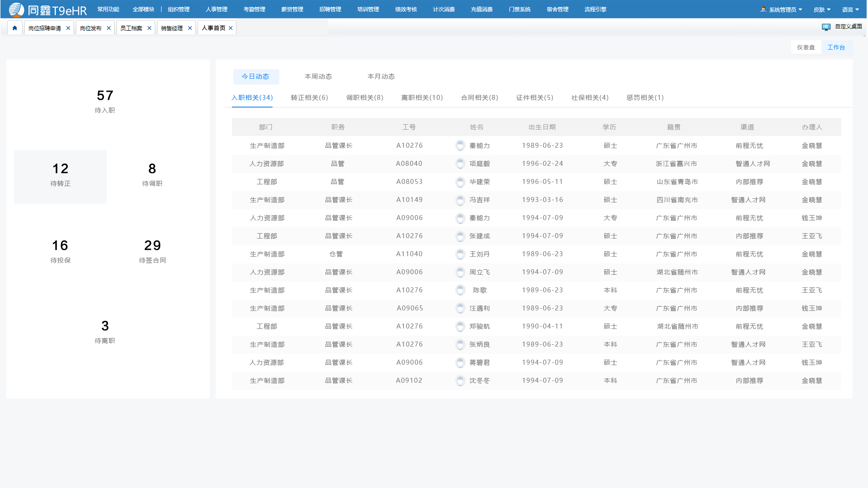This screenshot has width=868, height=488.
Task: Click the 同鑫 T9eHR logo
Action: pyautogui.click(x=47, y=9)
